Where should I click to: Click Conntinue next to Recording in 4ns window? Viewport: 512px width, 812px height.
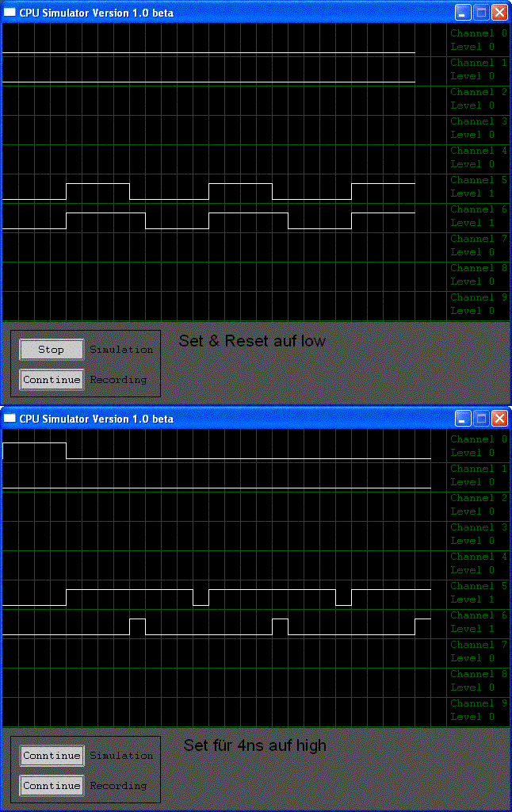pos(52,786)
